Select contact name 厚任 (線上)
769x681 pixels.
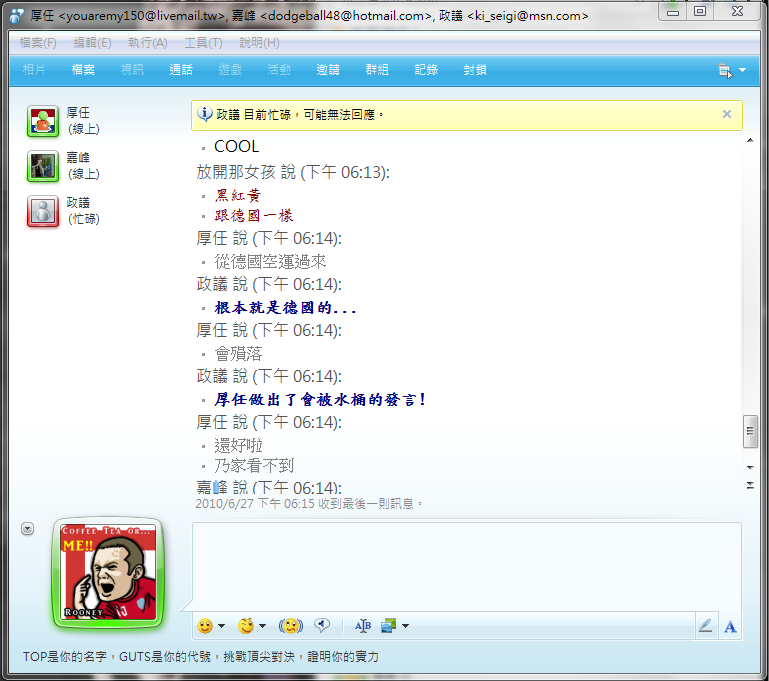tap(83, 121)
